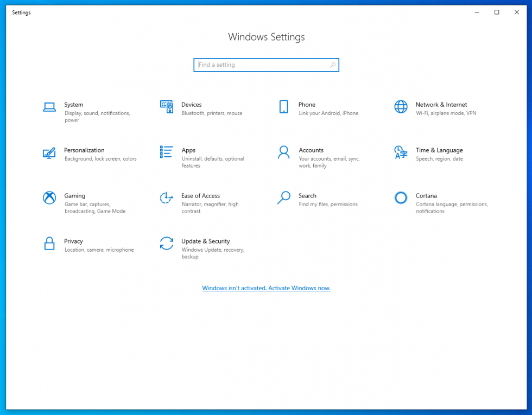Click the Apps list icon
Screen dimensions: 532x415
click(167, 152)
